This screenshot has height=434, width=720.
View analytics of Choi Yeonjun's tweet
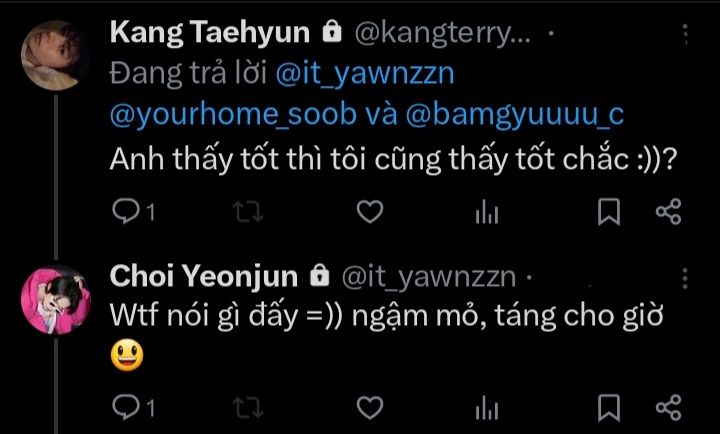point(487,408)
